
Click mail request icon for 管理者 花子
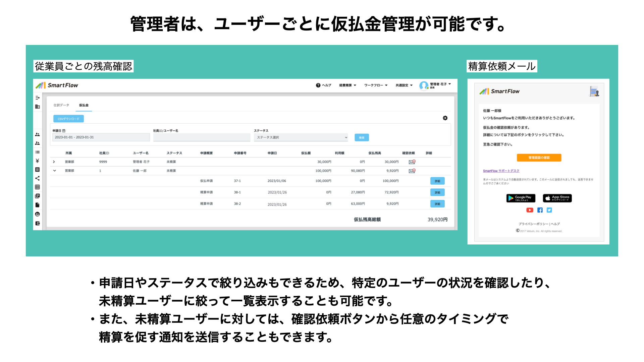click(x=412, y=162)
